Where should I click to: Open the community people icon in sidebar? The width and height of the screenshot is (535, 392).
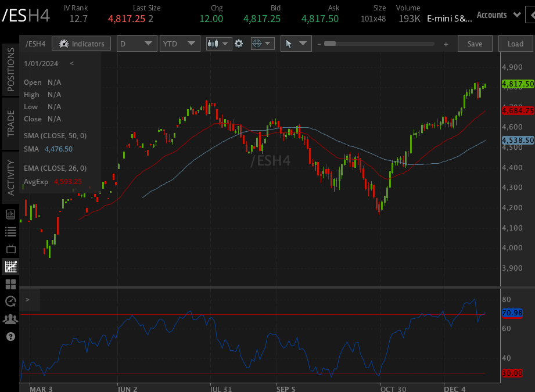(x=10, y=319)
